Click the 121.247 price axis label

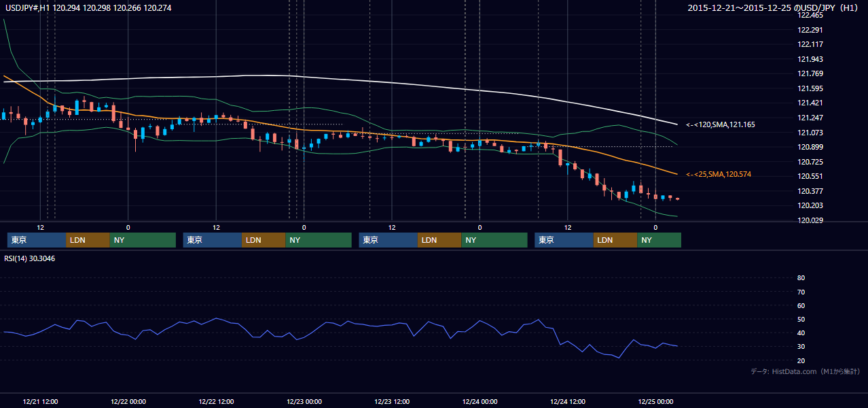pos(810,118)
